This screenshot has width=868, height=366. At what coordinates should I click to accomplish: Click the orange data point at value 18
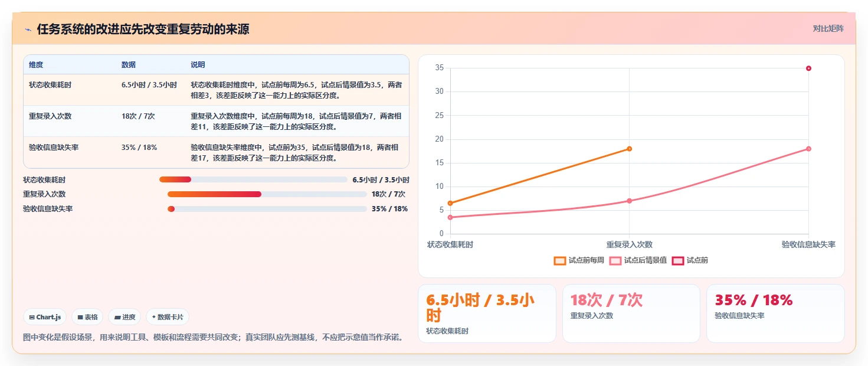click(x=630, y=149)
